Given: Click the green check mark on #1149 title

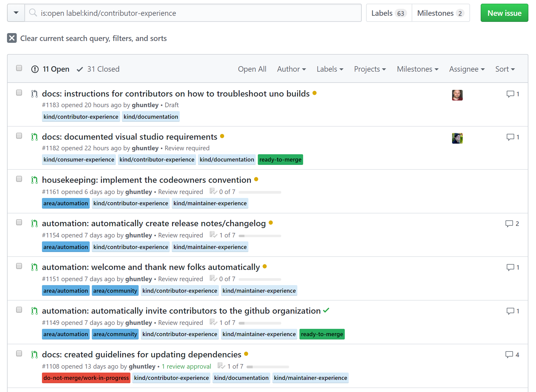Looking at the screenshot, I should pos(326,310).
